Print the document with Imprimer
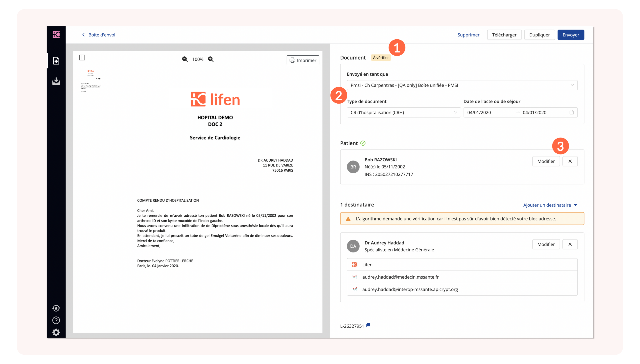 coord(303,60)
